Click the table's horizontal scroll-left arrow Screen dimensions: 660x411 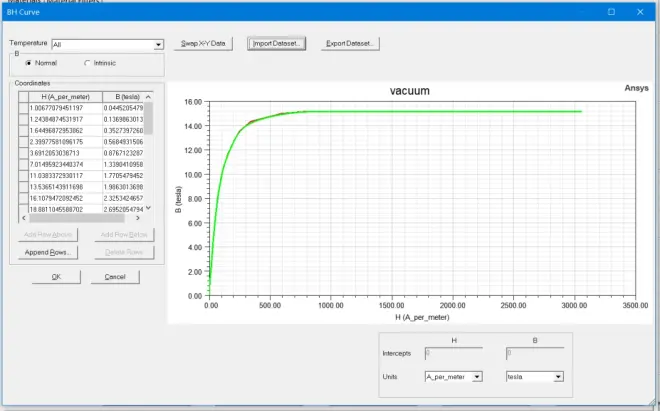[x=24, y=218]
